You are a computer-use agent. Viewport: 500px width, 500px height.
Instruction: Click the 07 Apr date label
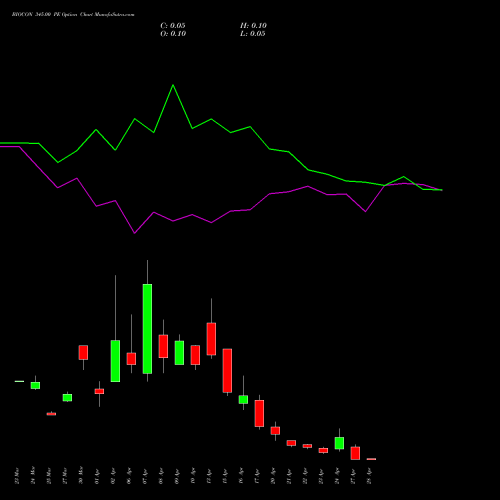click(145, 475)
